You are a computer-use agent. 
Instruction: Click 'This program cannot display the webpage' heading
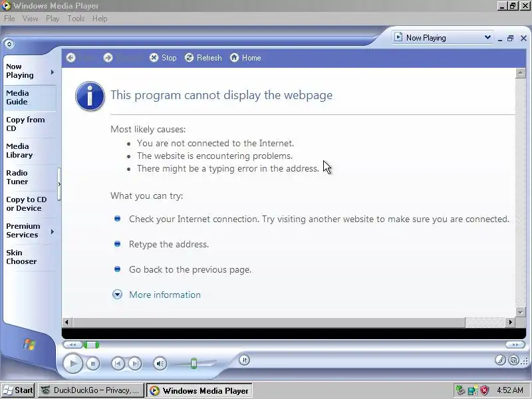click(x=221, y=95)
